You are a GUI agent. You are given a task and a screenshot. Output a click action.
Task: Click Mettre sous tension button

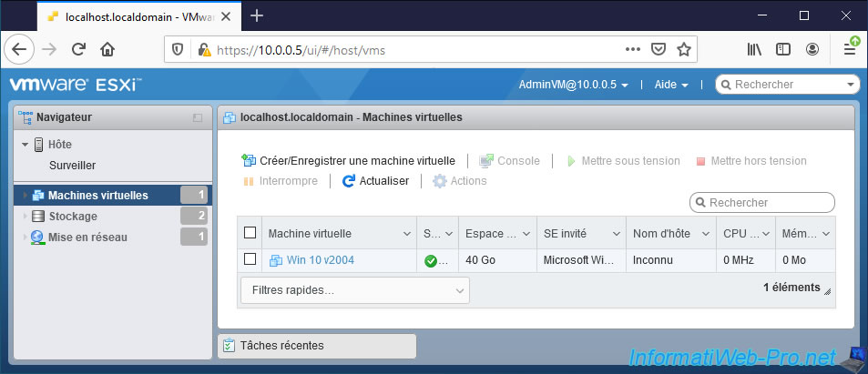(623, 161)
